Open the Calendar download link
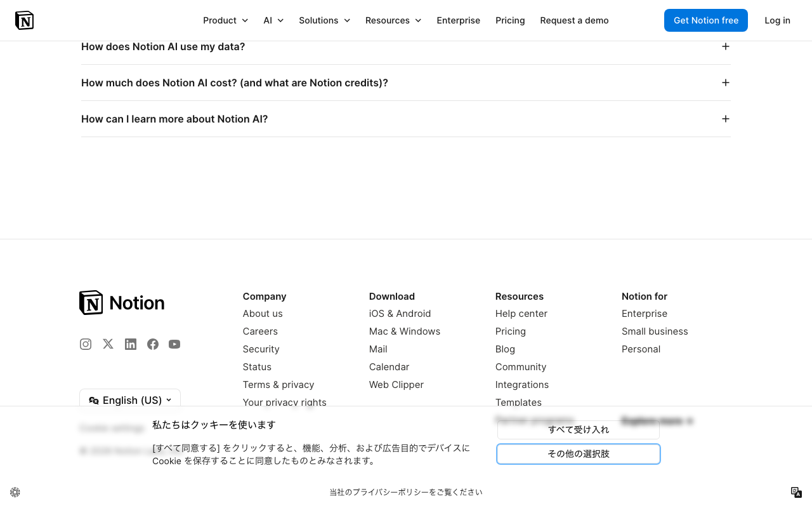Viewport: 812px width, 508px height. click(389, 367)
